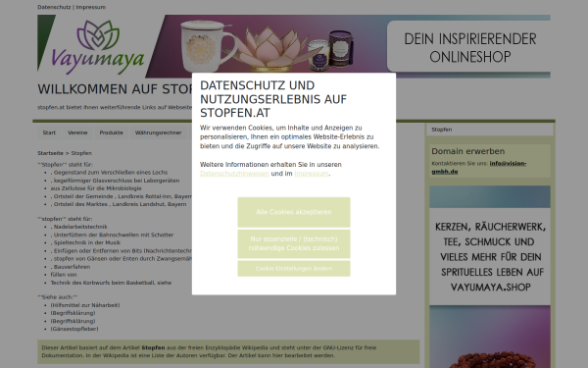Select the Produkte navigation tab
The height and width of the screenshot is (368, 588).
pyautogui.click(x=111, y=132)
